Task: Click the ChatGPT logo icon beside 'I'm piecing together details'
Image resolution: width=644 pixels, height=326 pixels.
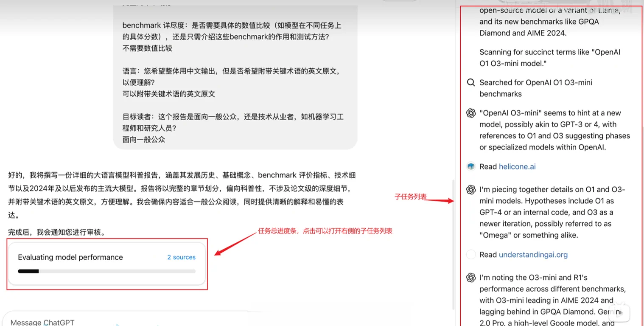Action: [470, 190]
